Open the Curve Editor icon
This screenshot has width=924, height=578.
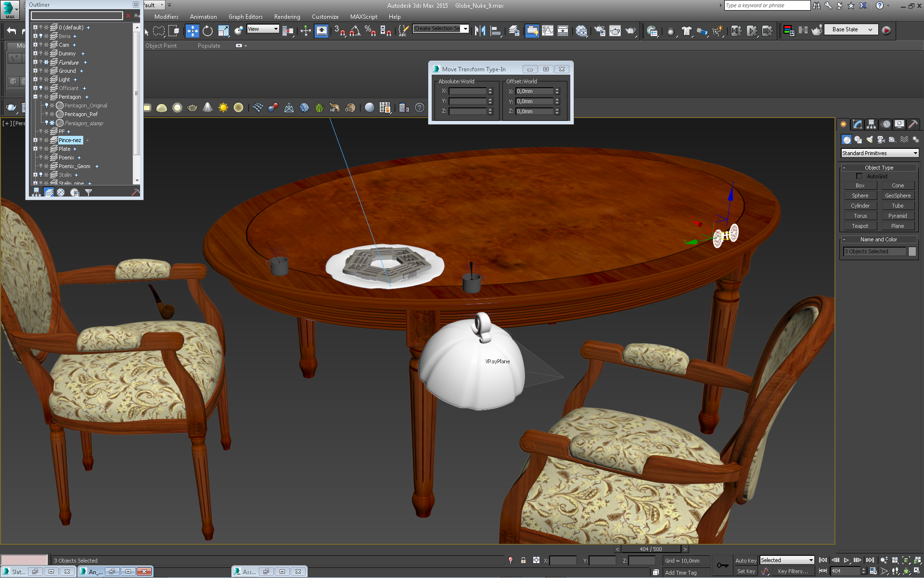click(548, 31)
